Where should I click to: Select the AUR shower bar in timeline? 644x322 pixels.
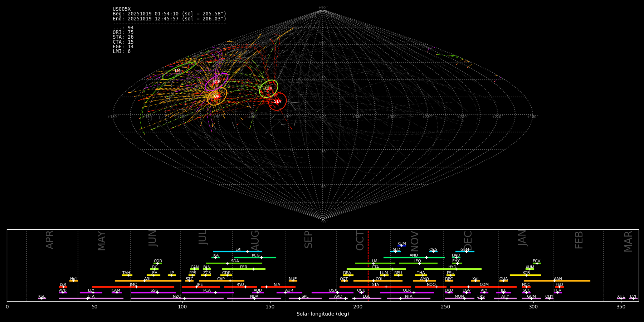(x=289, y=293)
